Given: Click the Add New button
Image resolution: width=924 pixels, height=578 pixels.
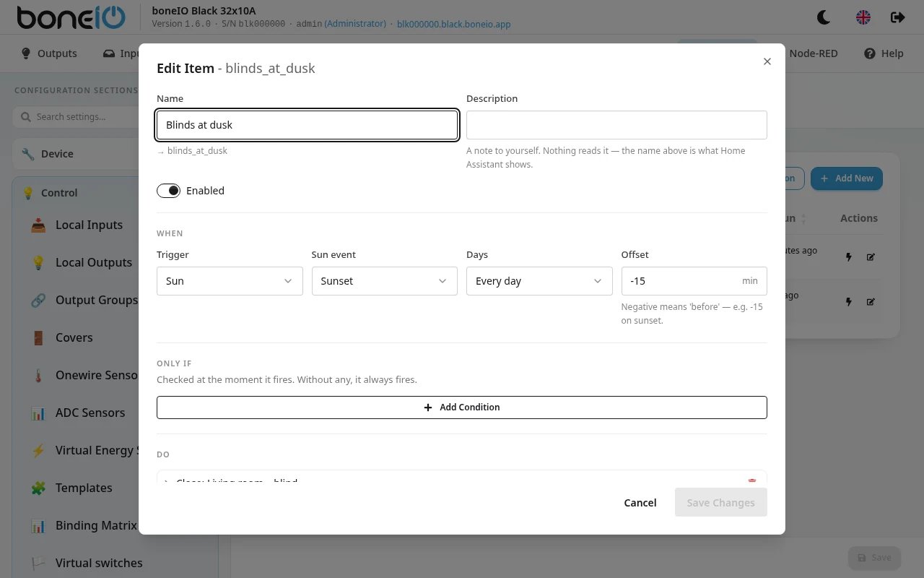Looking at the screenshot, I should click(847, 178).
